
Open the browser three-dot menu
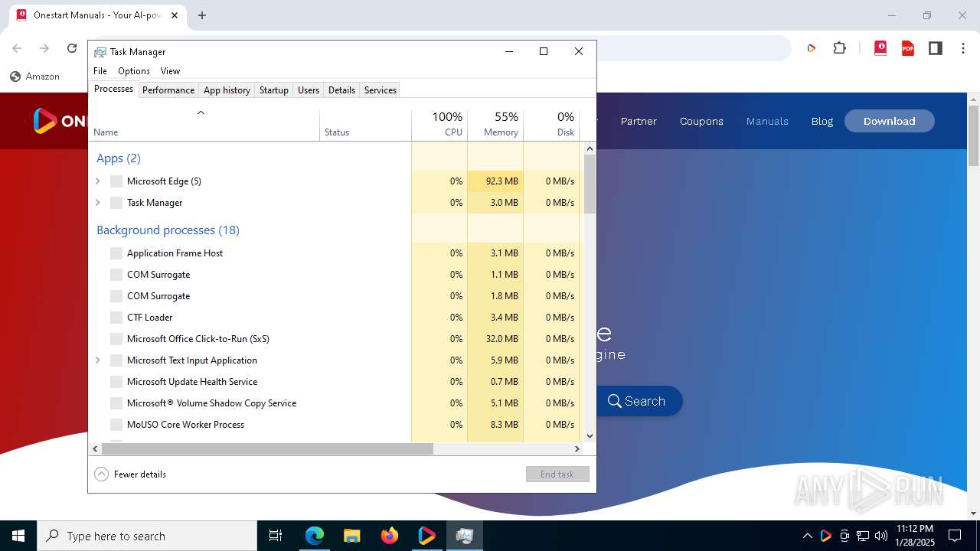click(963, 48)
